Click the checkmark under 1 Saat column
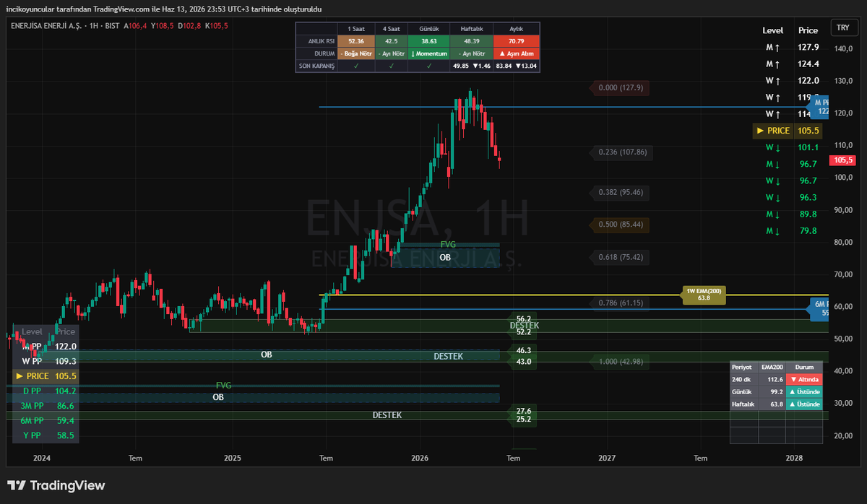The height and width of the screenshot is (504, 867). coord(355,66)
